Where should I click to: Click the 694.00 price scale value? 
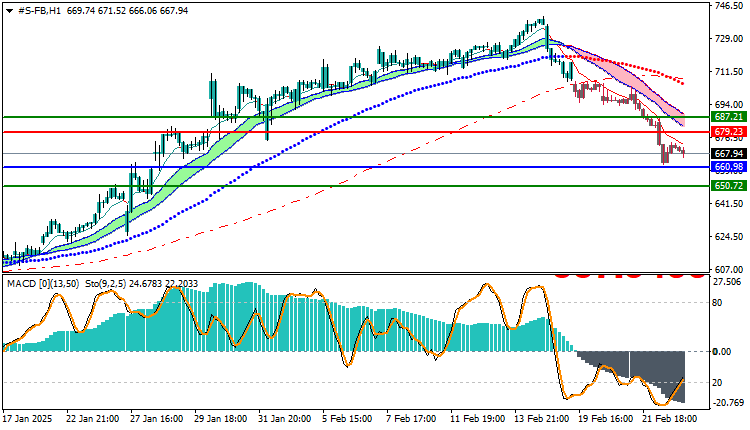(728, 105)
